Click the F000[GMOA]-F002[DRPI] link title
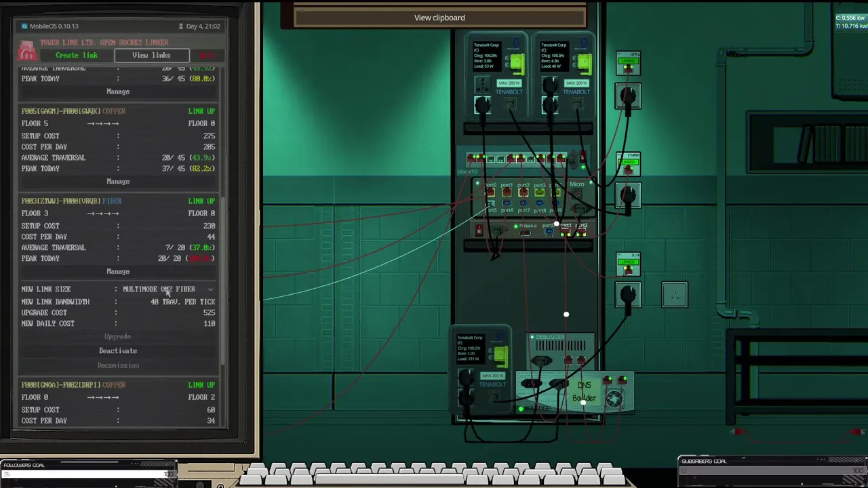 point(61,385)
